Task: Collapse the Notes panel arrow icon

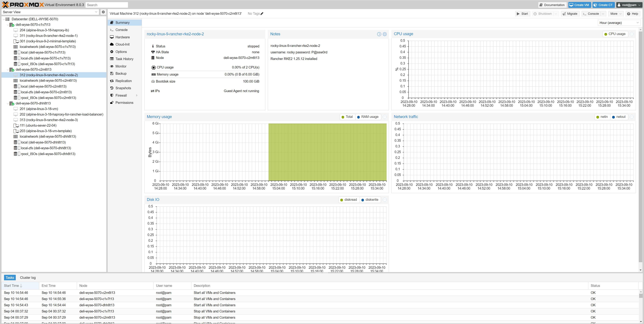Action: (379, 34)
